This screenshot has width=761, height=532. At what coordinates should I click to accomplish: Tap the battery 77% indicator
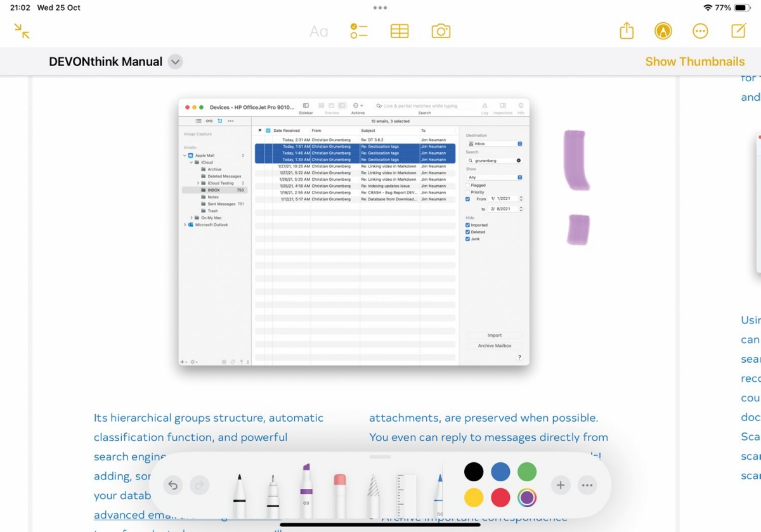734,8
